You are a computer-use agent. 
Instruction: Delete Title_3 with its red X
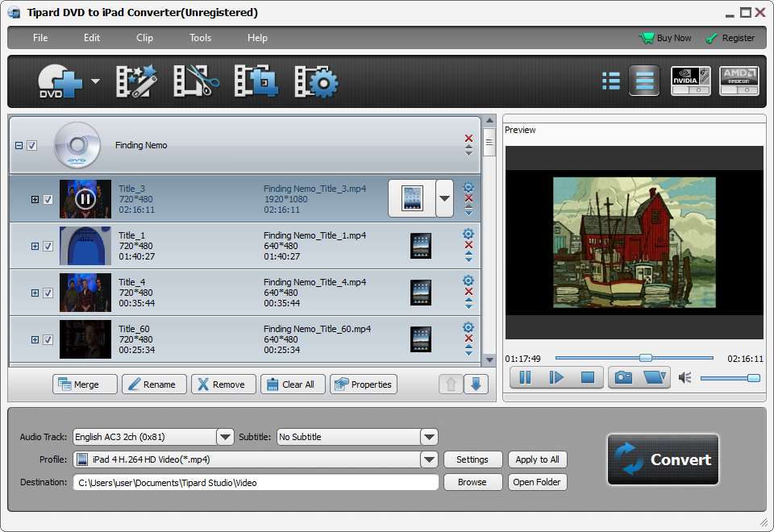[469, 198]
